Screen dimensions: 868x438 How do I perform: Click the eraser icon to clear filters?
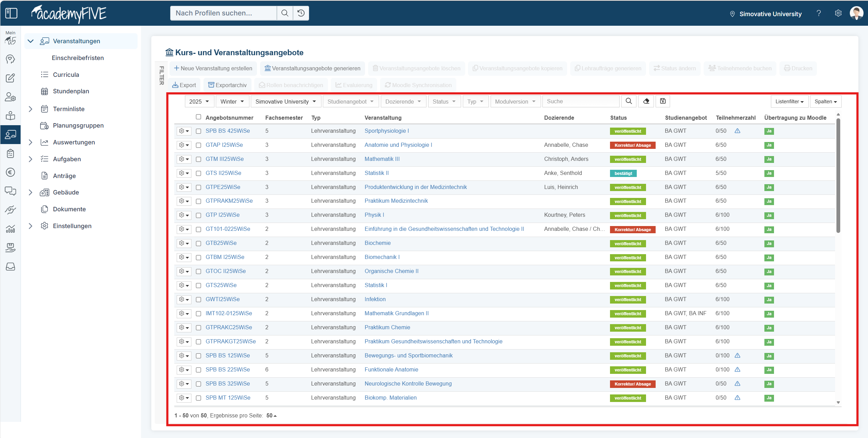tap(646, 101)
